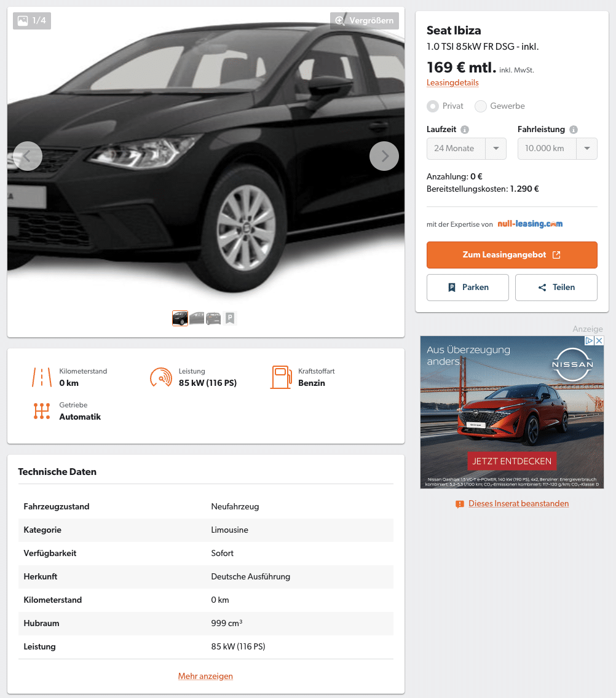This screenshot has height=698, width=616.
Task: Click the image counter 1/4 icon
Action: tap(32, 20)
